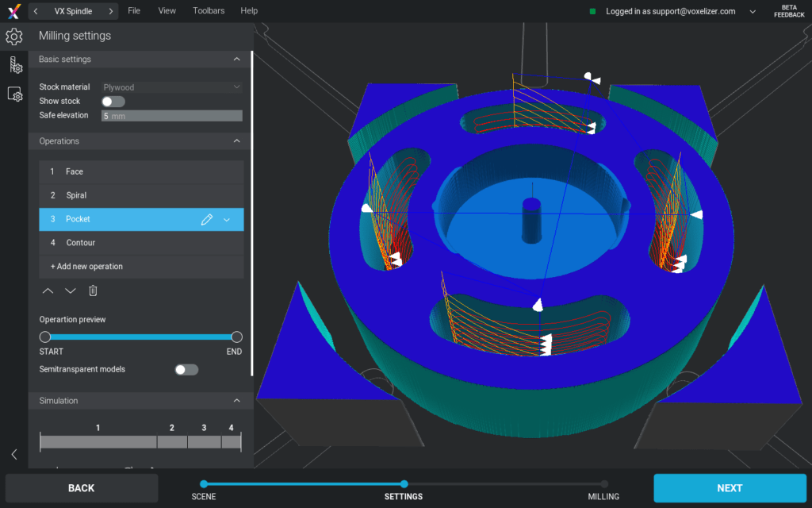This screenshot has height=508, width=812.
Task: Open the File menu
Action: tap(134, 10)
